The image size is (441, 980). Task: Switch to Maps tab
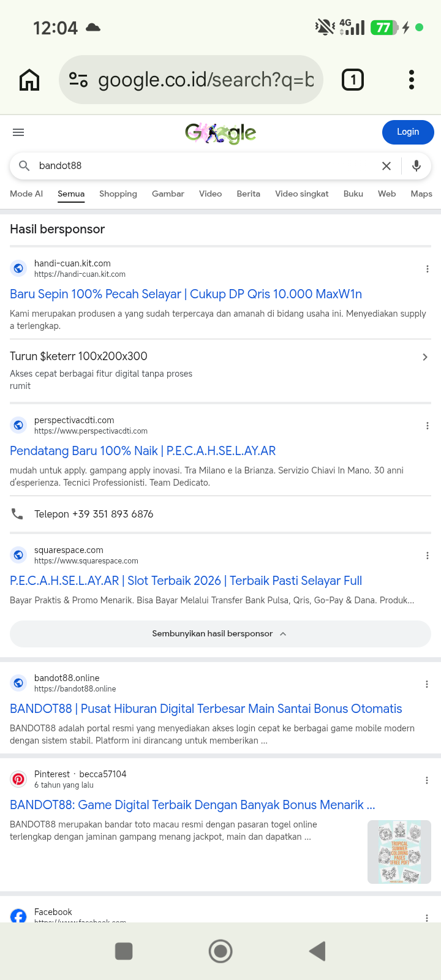[421, 194]
